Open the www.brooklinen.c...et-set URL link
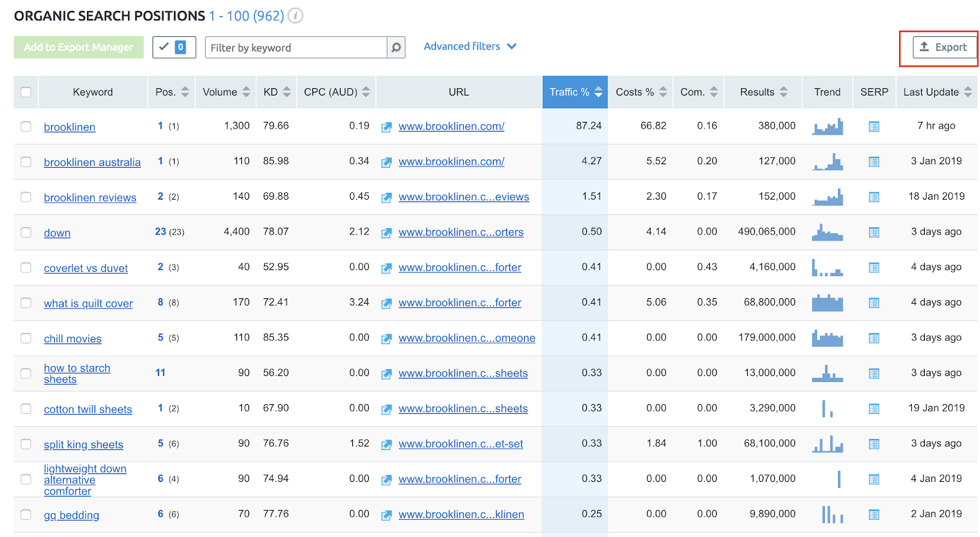The width and height of the screenshot is (980, 537). coord(461,444)
